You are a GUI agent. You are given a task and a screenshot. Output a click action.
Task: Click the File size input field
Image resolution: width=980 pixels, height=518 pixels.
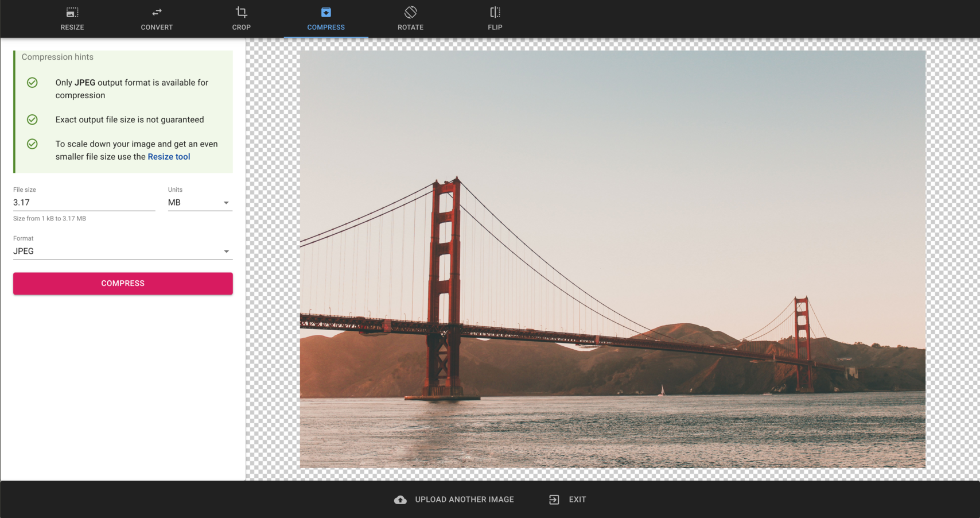(84, 203)
